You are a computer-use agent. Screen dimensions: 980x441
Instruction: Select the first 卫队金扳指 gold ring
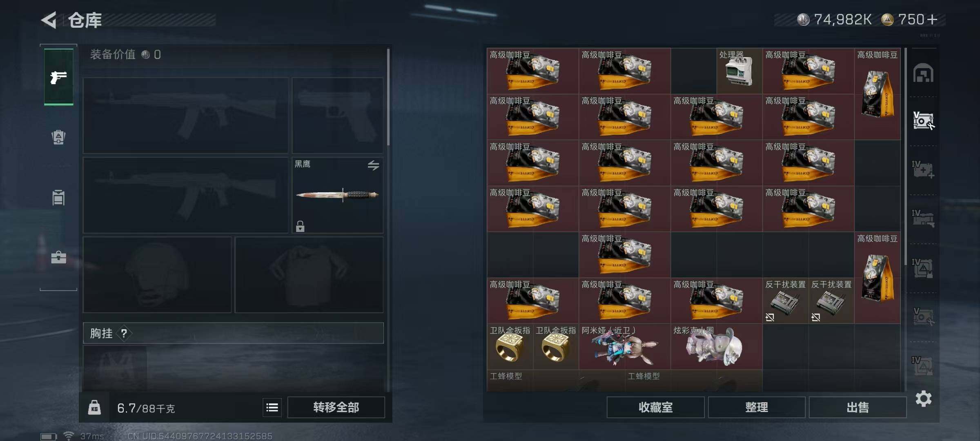pos(510,347)
